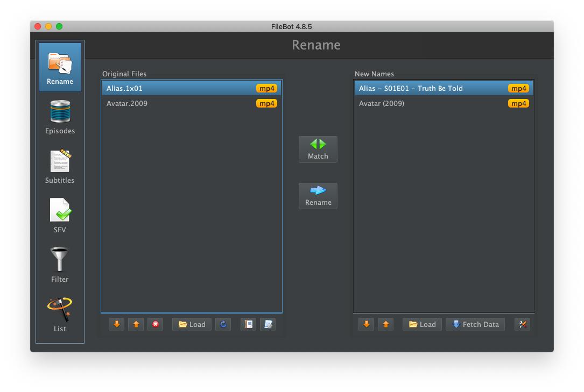Open the SFV checksum panel

click(60, 216)
